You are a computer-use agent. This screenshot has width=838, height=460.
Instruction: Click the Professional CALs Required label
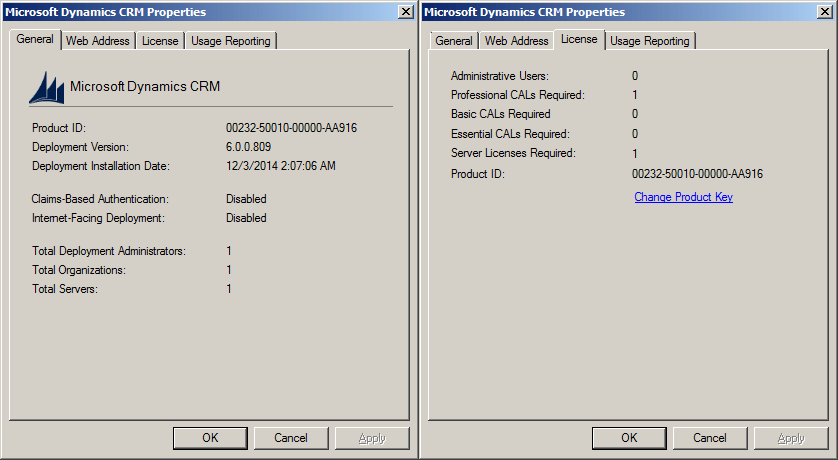point(518,95)
